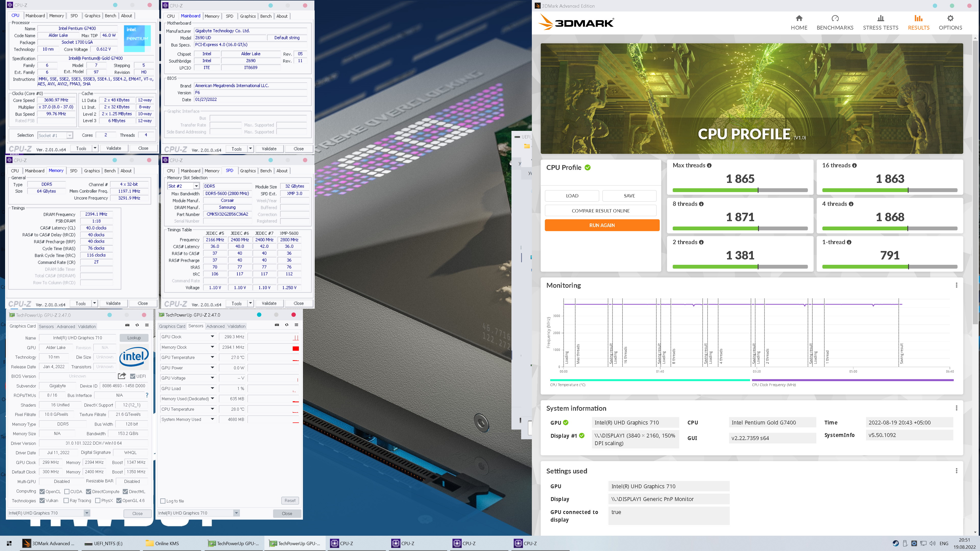Toggle the UEFI checkbox in GPU-Z
This screenshot has height=551, width=980.
coord(133,376)
